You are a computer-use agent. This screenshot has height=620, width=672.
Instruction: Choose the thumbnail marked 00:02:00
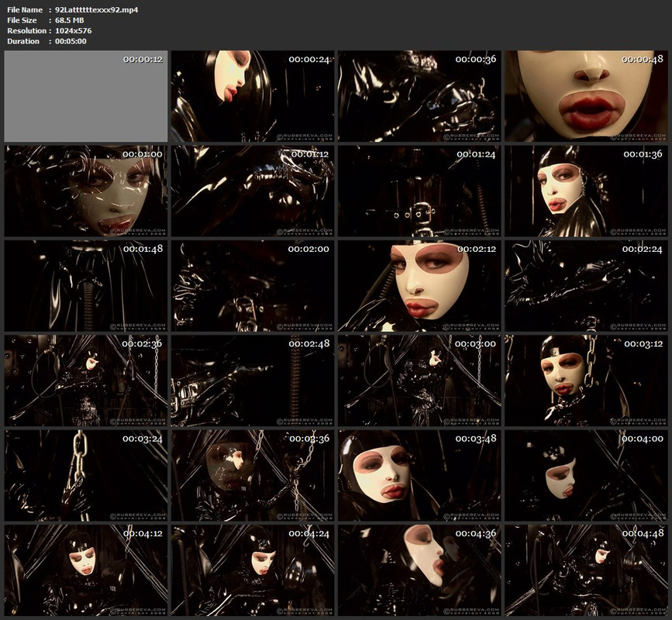253,286
